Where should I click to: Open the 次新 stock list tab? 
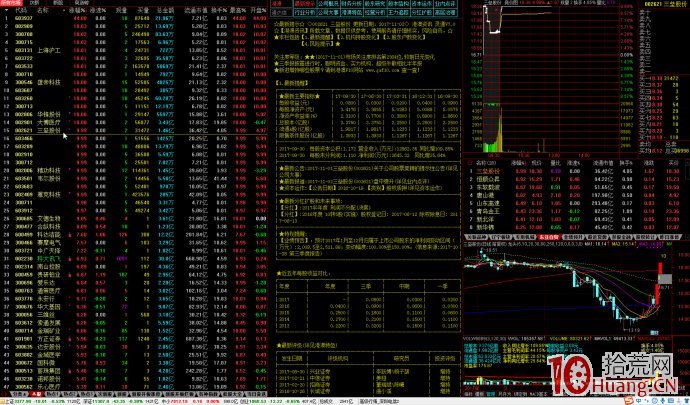pos(35,3)
